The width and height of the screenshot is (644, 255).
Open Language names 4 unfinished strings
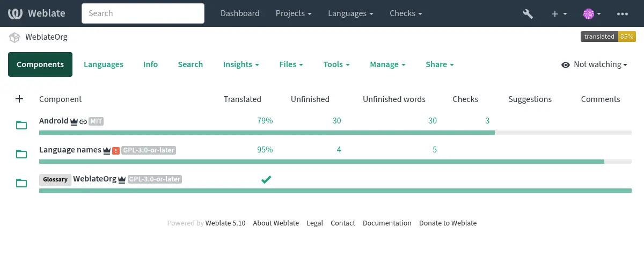pos(339,150)
